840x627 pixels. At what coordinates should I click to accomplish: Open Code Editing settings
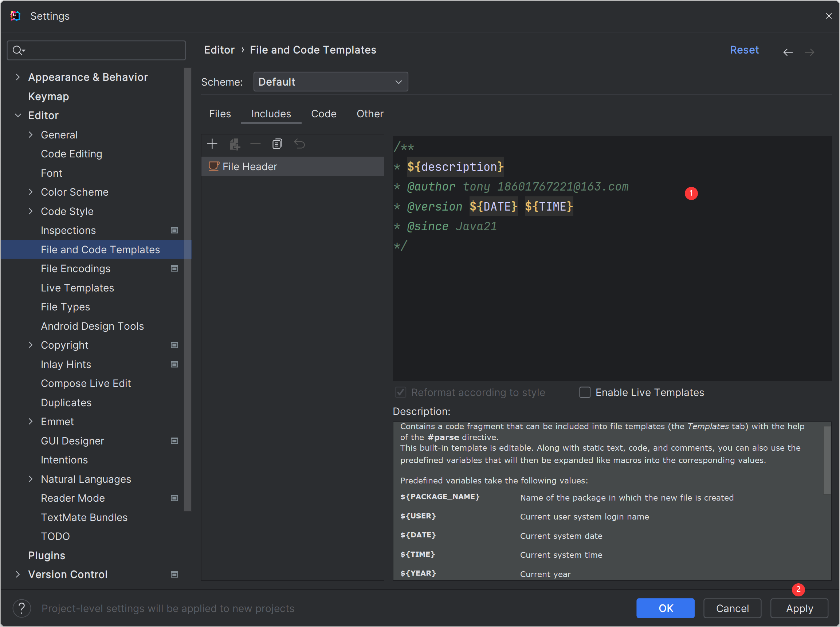tap(71, 154)
